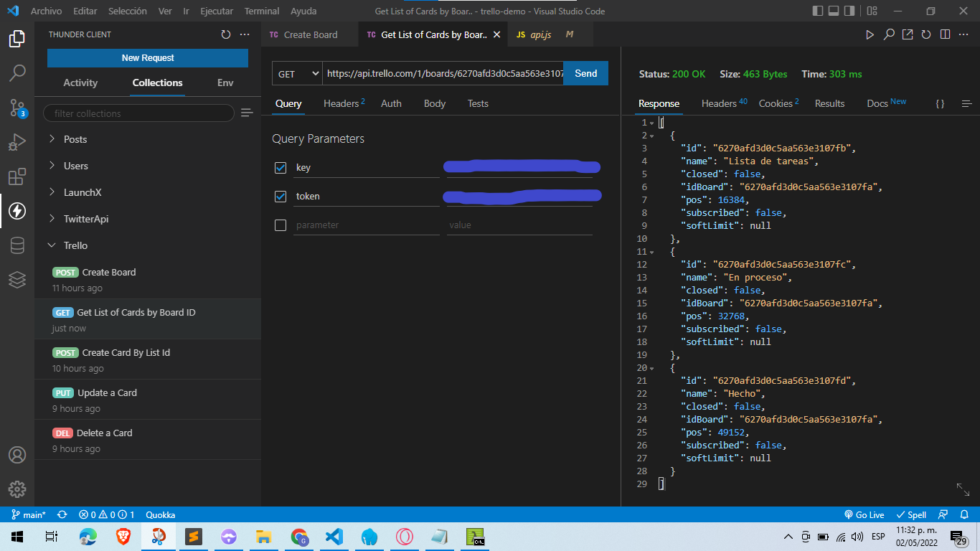The image size is (980, 551).
Task: Click the split editor icon in the toolbar
Action: [x=945, y=34]
